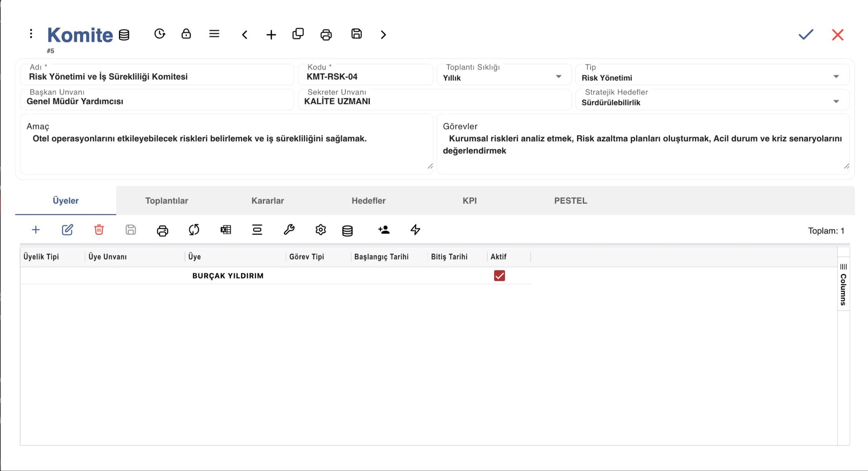This screenshot has width=868, height=471.
Task: Delete member with red trash icon
Action: pyautogui.click(x=99, y=230)
